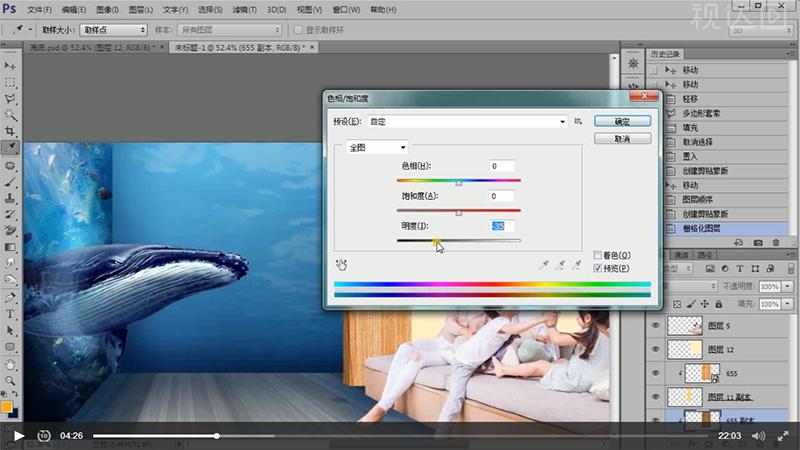Select the Spot Healing Brush tool
This screenshot has width=800, height=450.
click(10, 166)
